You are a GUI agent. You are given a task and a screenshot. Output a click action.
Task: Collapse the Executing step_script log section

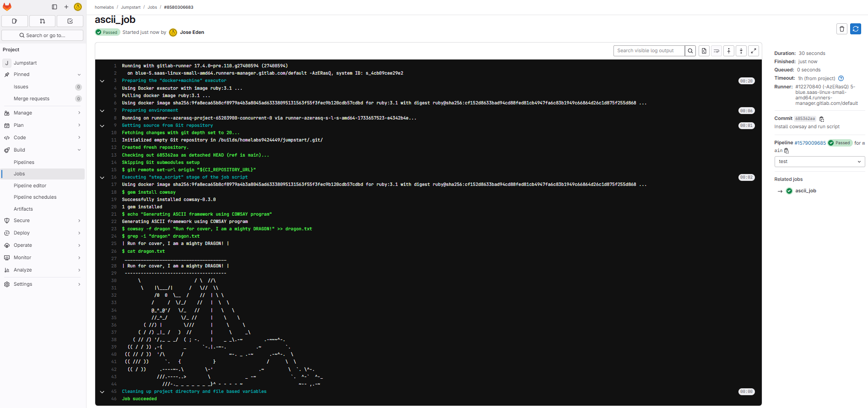(x=102, y=178)
